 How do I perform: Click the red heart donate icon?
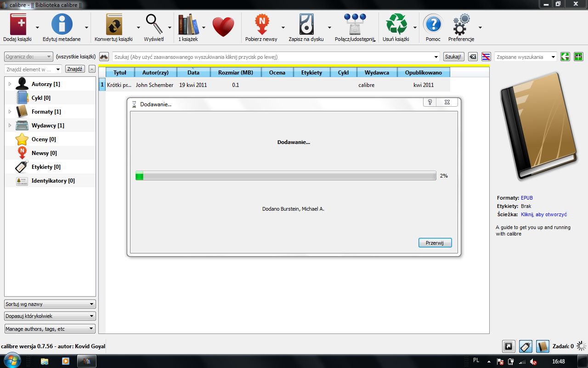point(223,27)
